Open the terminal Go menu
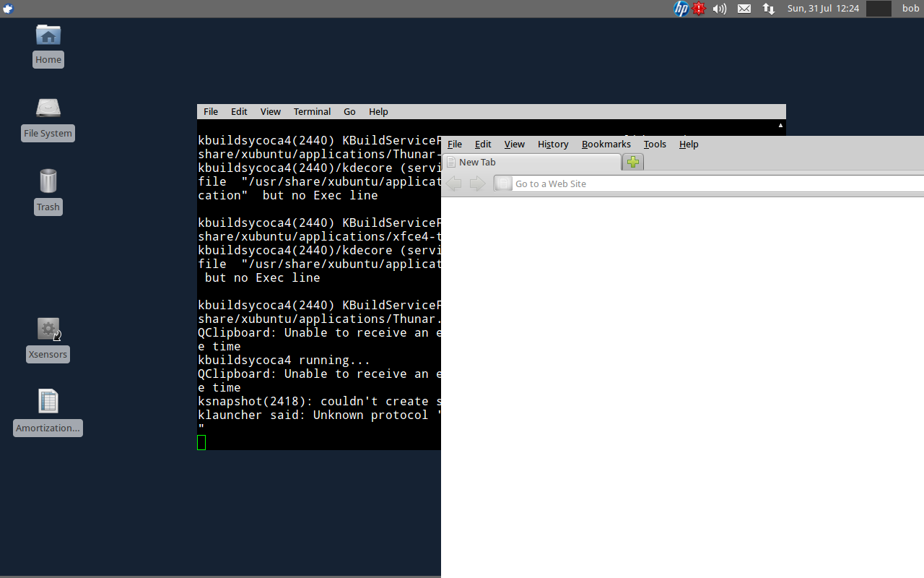The height and width of the screenshot is (578, 924). (x=349, y=111)
